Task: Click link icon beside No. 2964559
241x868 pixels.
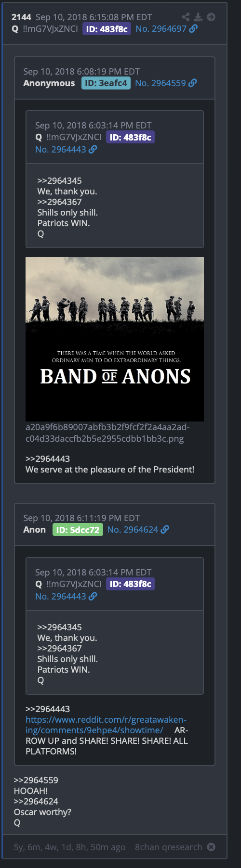Action: [193, 83]
